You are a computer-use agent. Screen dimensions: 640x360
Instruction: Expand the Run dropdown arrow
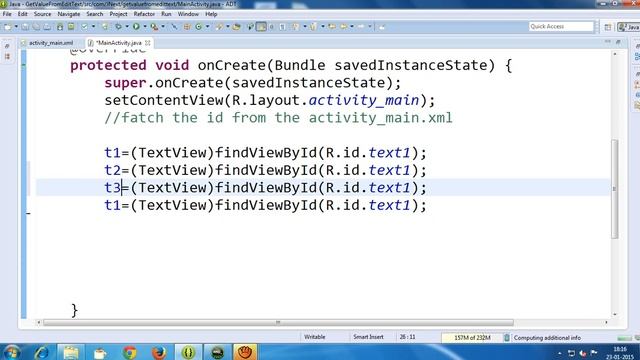144,27
